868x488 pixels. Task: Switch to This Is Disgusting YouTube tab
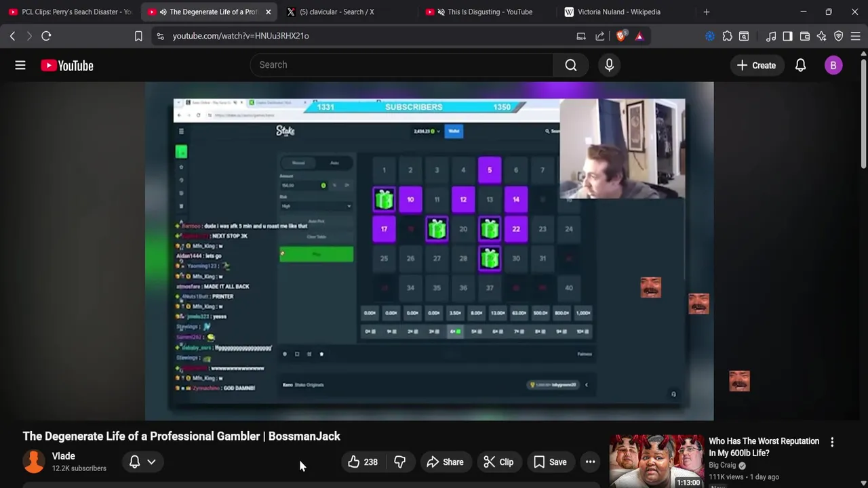click(485, 12)
